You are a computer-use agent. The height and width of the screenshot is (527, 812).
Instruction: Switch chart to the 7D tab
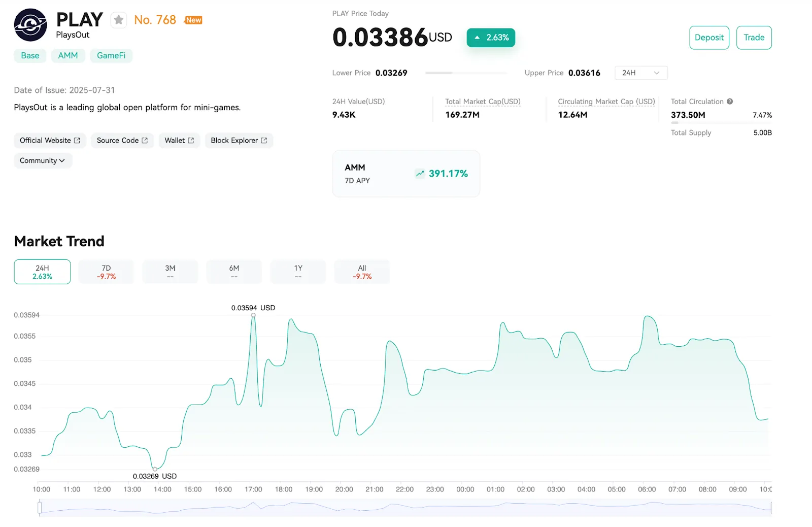click(106, 272)
